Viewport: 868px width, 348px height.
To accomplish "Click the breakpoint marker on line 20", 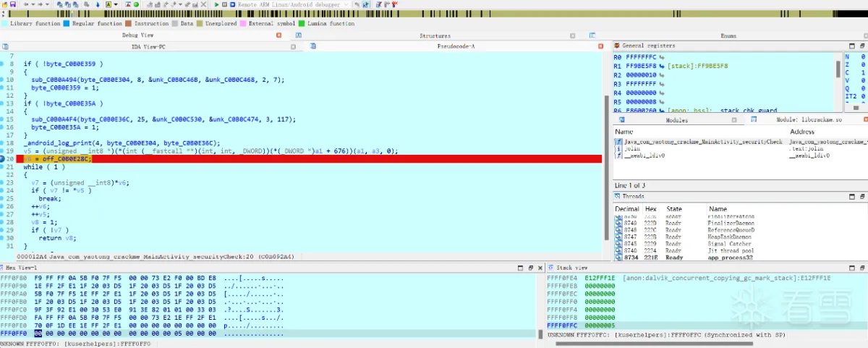I will (x=3, y=158).
